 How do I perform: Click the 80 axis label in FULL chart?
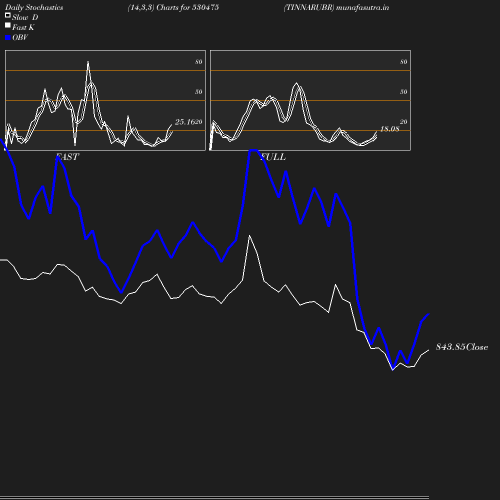click(x=404, y=62)
